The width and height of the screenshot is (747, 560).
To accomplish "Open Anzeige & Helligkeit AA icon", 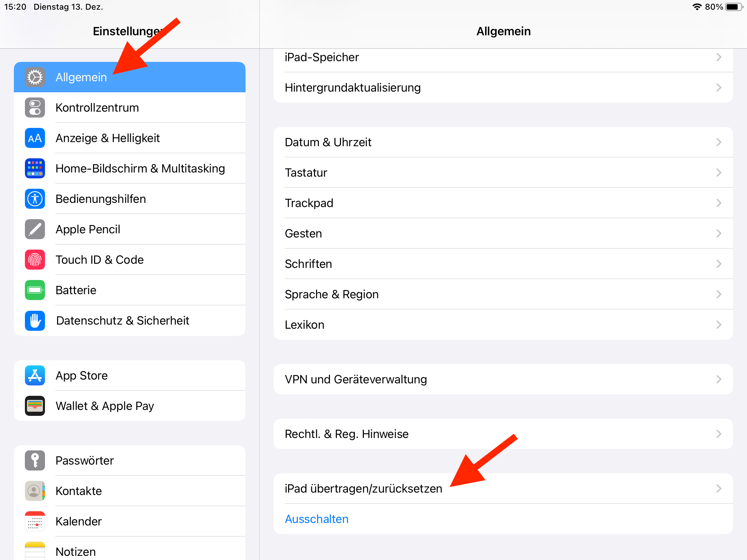I will coord(35,138).
